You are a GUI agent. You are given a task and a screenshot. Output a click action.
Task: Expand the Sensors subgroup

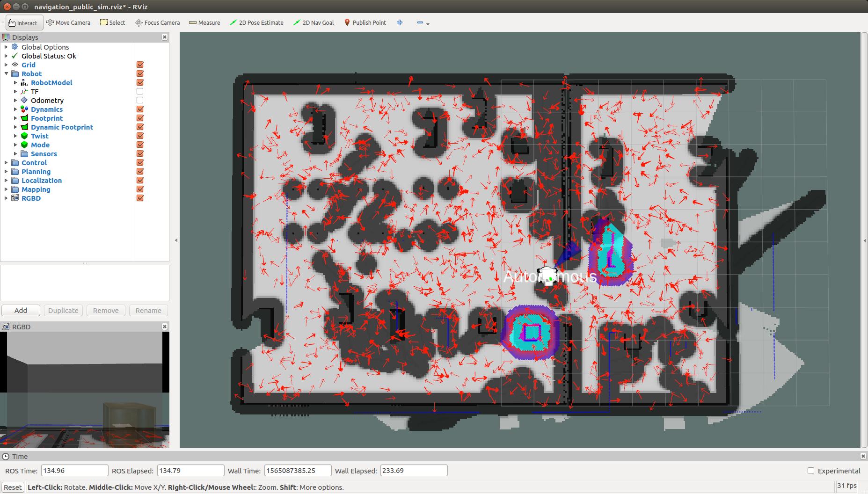coord(15,153)
